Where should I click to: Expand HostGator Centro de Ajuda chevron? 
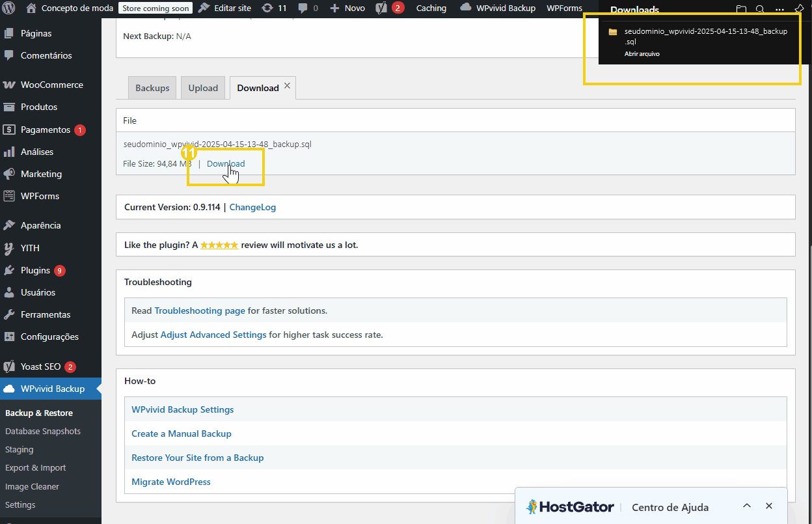pyautogui.click(x=747, y=506)
